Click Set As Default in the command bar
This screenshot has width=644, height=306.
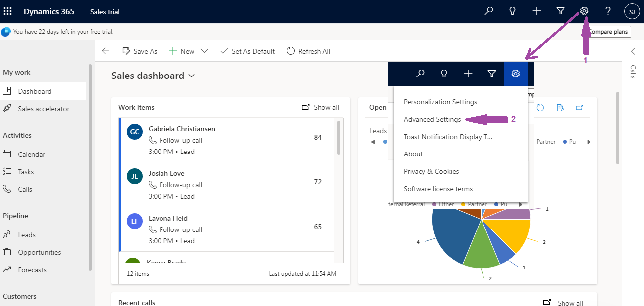coord(247,51)
